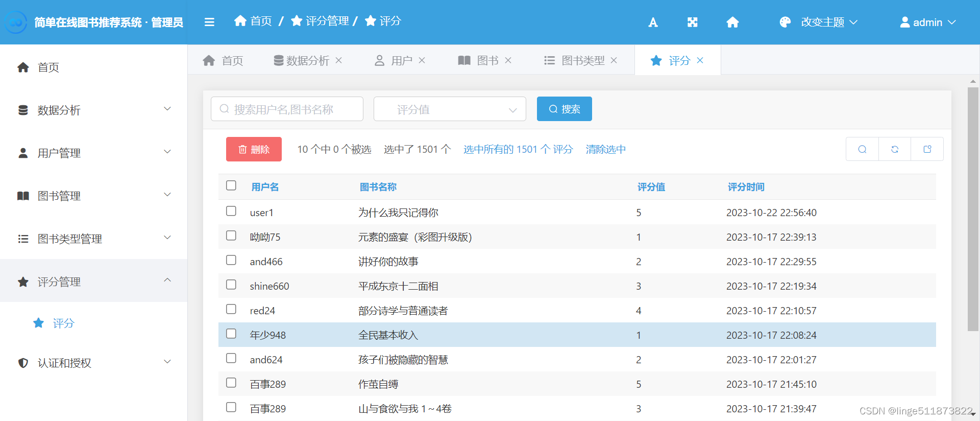Check the row for 呦呦75
The image size is (980, 421).
[231, 236]
